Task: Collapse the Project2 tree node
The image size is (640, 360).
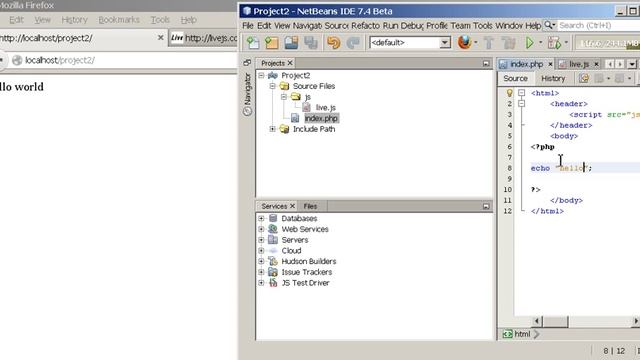Action: 261,76
